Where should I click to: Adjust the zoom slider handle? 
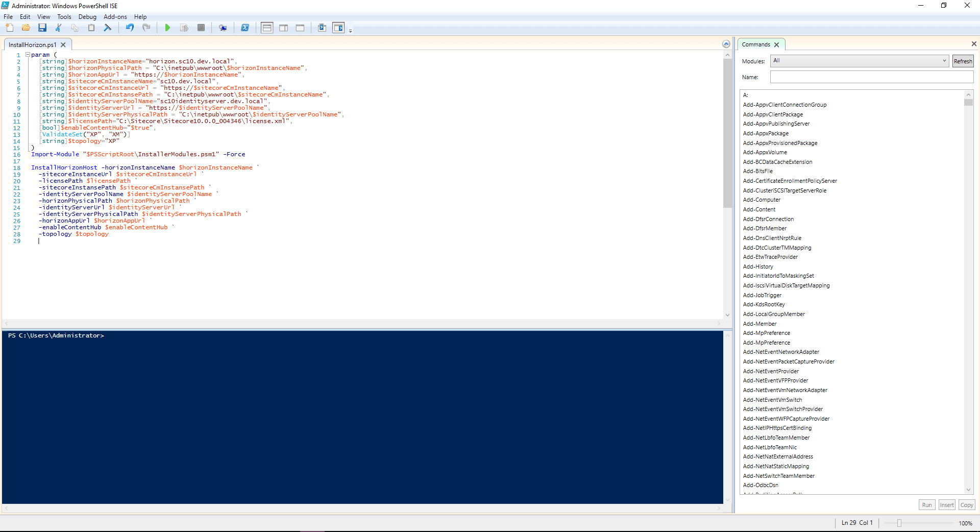click(x=899, y=523)
